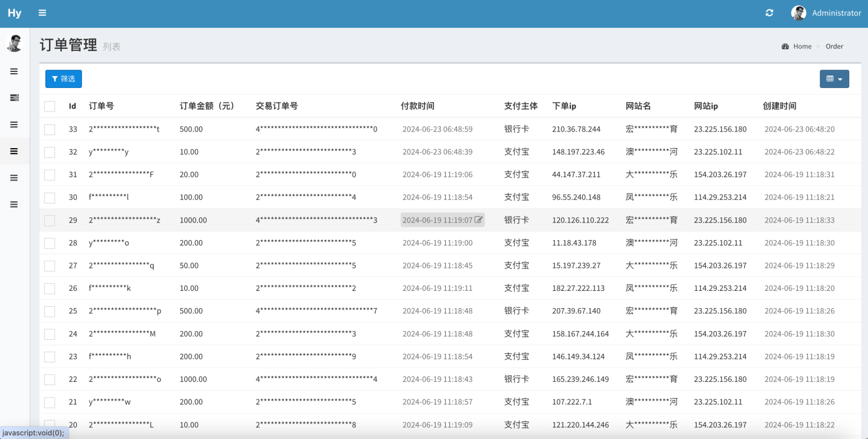Click the dashboard icon beside Home breadcrumb
Screen dimensions: 868x439
pos(785,47)
